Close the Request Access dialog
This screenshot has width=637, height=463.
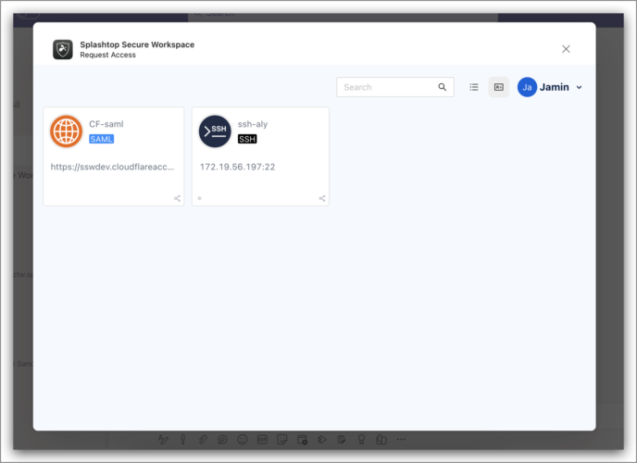pos(566,49)
